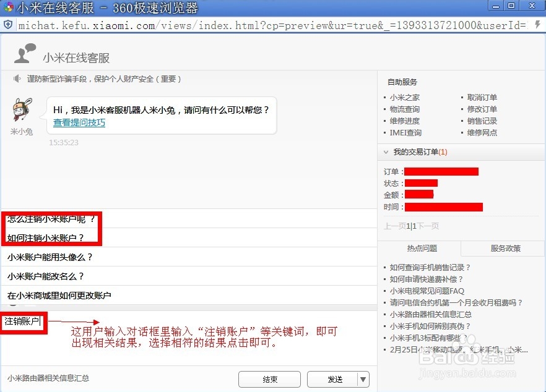The image size is (546, 392).
Task: Open 销售记录 sales record link
Action: (482, 121)
